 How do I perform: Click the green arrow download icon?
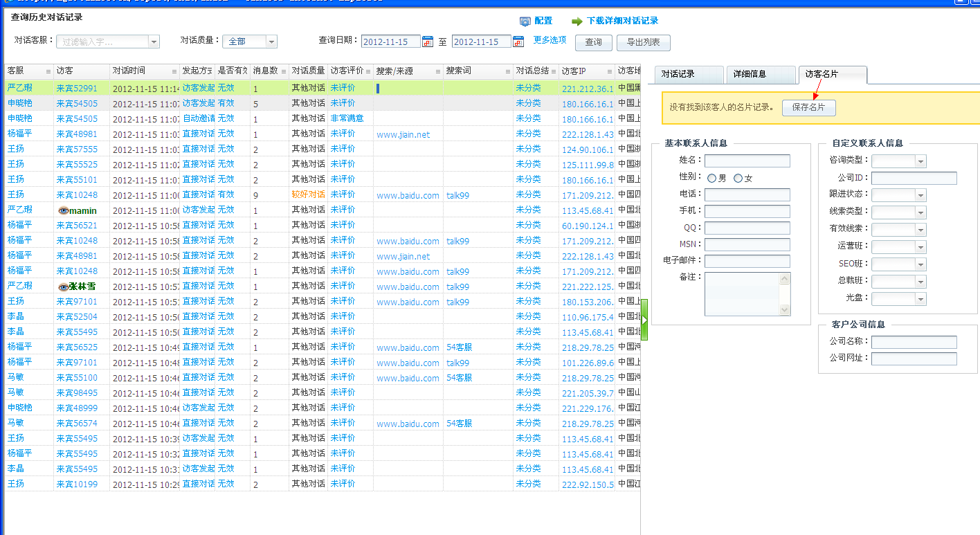[577, 21]
